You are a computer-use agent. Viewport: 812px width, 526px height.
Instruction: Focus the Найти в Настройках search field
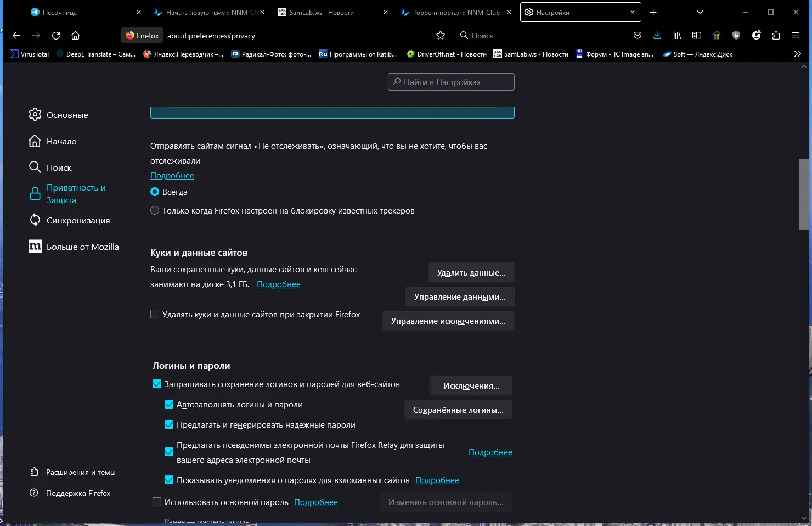451,82
